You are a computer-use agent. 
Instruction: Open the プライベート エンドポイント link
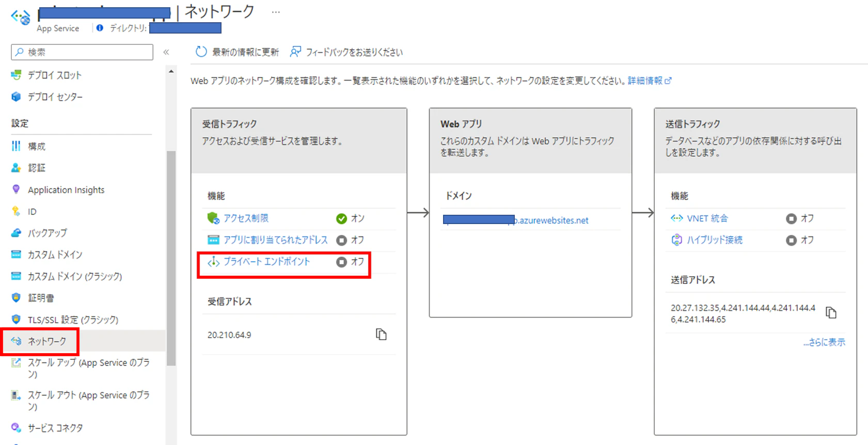(x=266, y=262)
